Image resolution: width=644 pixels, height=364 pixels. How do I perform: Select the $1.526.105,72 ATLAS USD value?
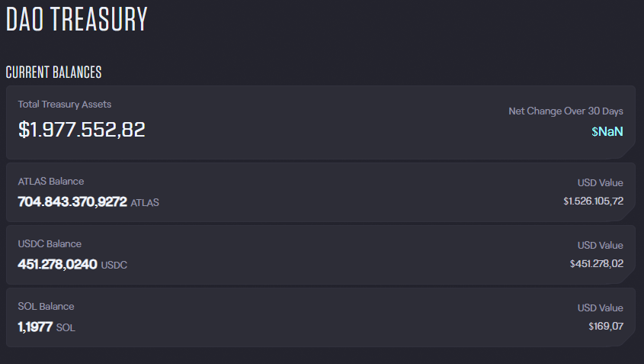593,201
